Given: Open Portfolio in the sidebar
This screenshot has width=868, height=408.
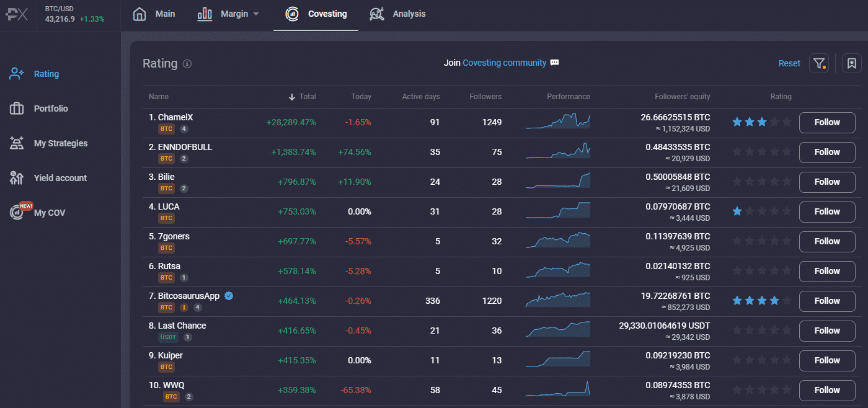Looking at the screenshot, I should (x=51, y=109).
